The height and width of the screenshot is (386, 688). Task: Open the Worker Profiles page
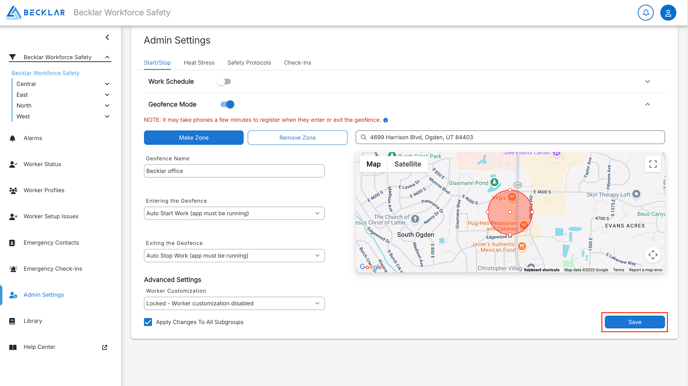tap(44, 190)
